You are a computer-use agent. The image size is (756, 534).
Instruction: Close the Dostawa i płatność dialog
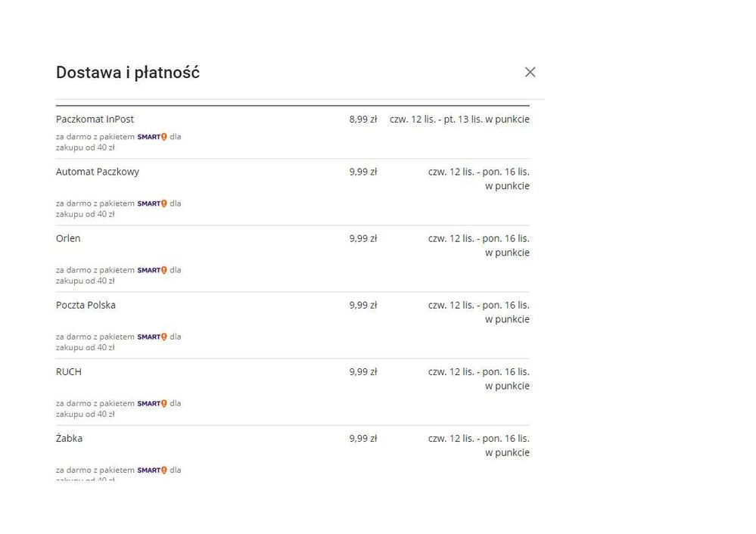(x=530, y=72)
